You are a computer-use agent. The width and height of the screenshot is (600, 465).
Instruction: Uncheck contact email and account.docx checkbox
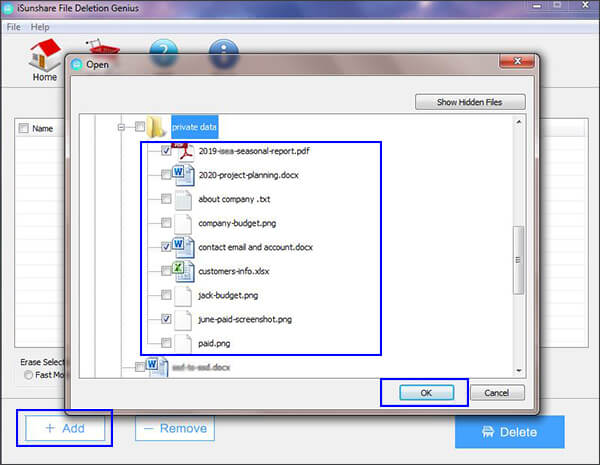(166, 247)
